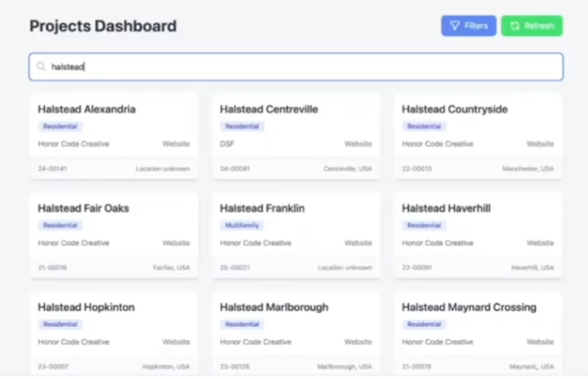Open the Halstead Alexandria project card

[x=114, y=136]
